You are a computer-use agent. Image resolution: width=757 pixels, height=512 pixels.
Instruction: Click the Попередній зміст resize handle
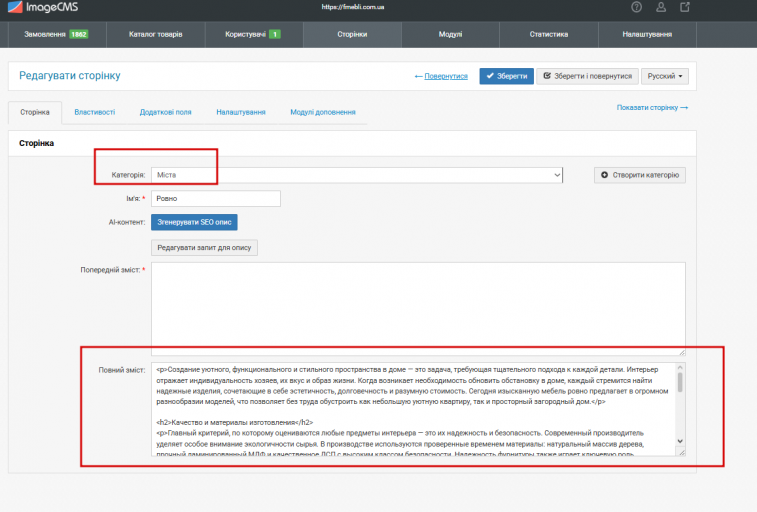(682, 352)
